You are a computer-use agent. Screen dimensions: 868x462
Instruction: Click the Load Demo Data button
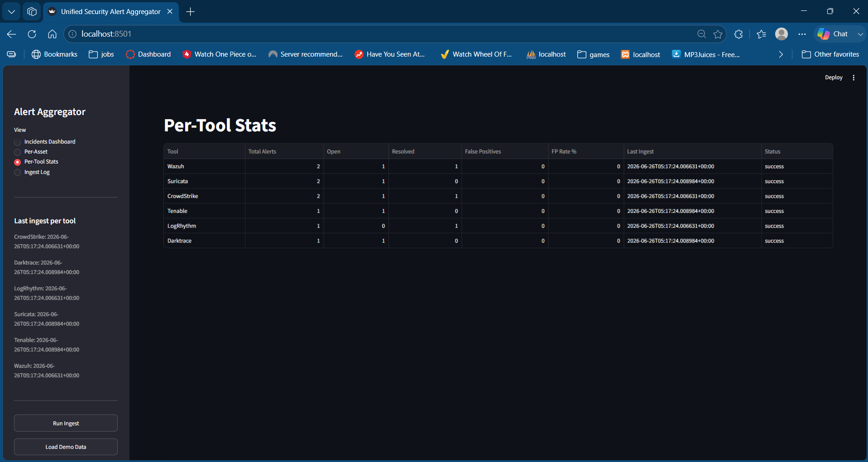coord(66,447)
